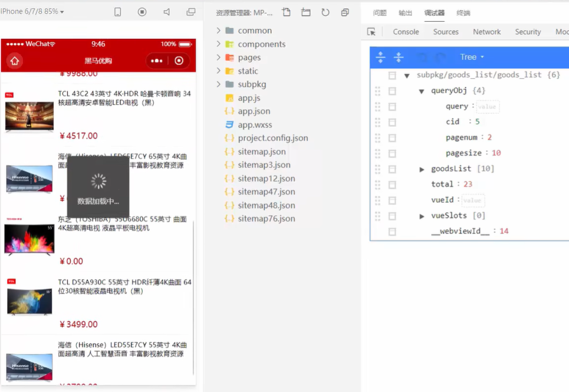569x392 pixels.
Task: Expand the subpkg folder
Action: click(x=218, y=84)
